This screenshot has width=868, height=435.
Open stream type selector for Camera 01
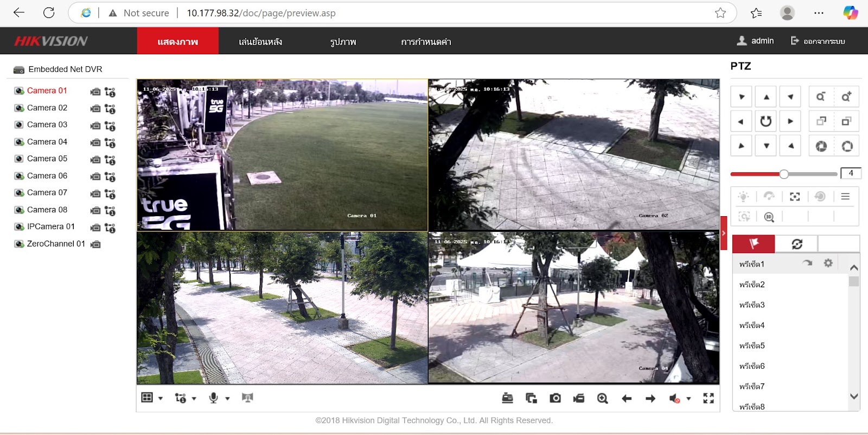point(110,92)
